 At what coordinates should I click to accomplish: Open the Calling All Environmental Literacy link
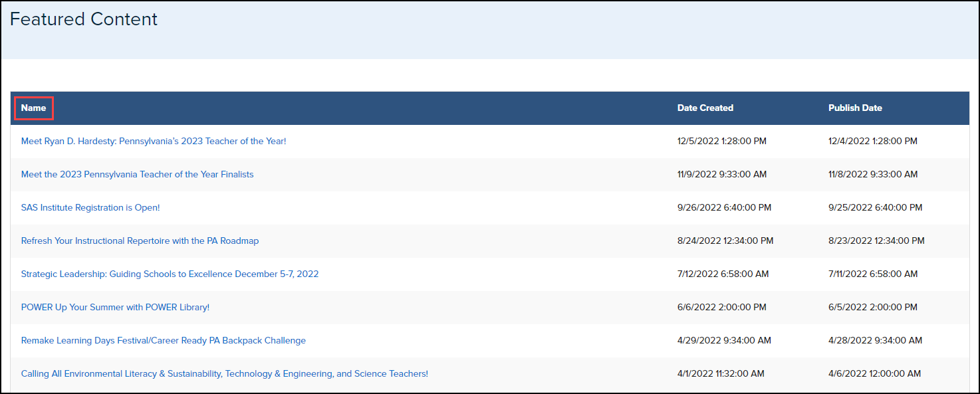click(x=224, y=373)
